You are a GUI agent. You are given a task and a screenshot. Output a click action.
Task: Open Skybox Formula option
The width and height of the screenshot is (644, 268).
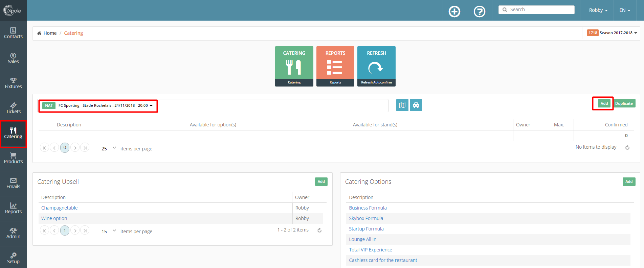(366, 218)
